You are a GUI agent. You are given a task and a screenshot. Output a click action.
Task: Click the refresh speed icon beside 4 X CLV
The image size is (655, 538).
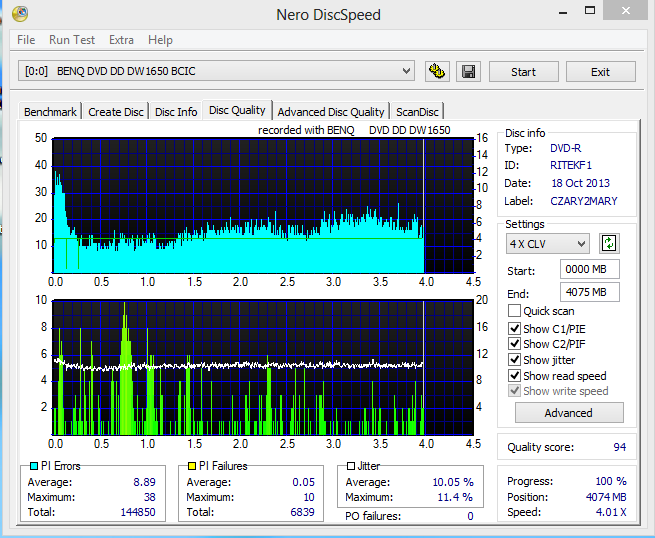tap(609, 244)
